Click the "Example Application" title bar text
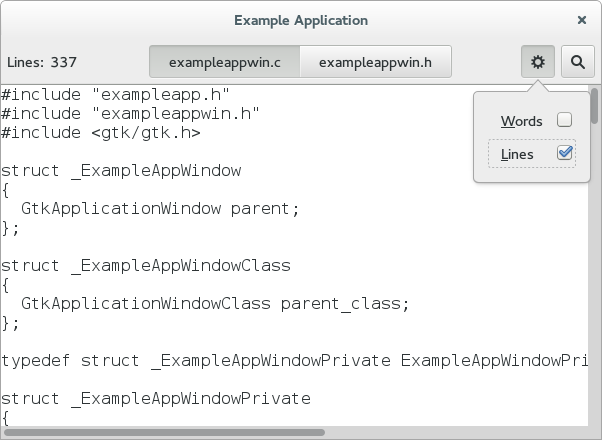The image size is (602, 440). pos(300,20)
